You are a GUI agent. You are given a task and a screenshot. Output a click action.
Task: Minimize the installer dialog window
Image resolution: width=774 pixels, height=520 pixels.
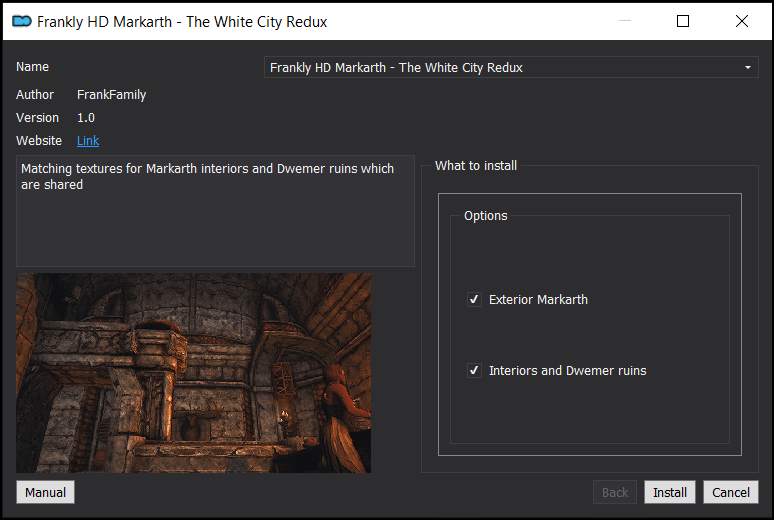point(625,21)
